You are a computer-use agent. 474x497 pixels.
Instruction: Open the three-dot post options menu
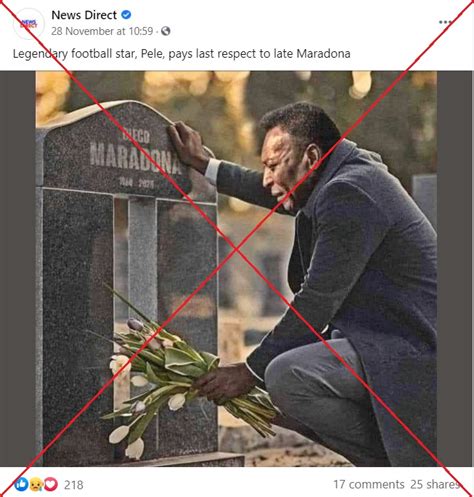point(446,22)
